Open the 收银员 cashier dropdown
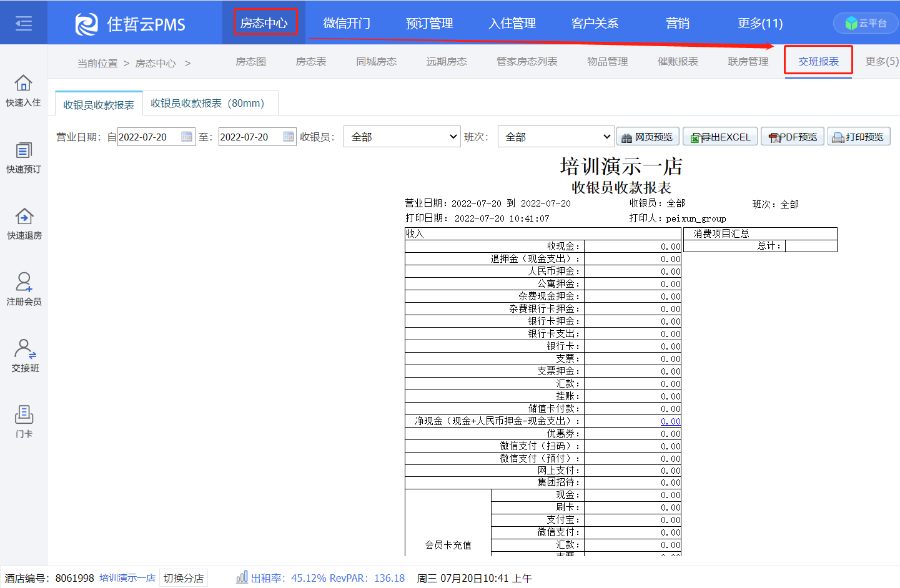The image size is (900, 588). (402, 137)
